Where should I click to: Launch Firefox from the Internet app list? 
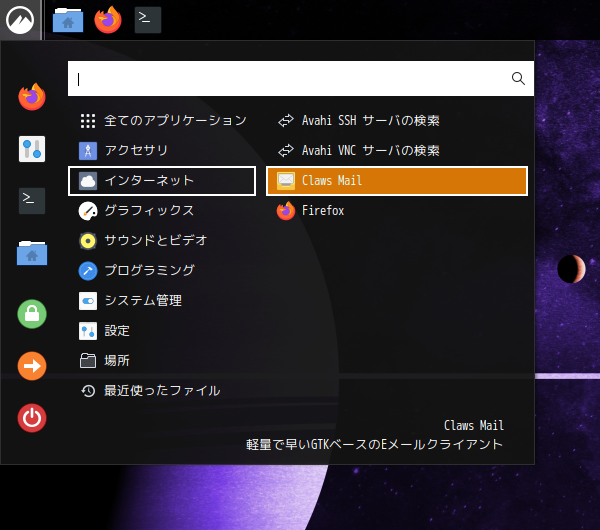click(x=397, y=211)
